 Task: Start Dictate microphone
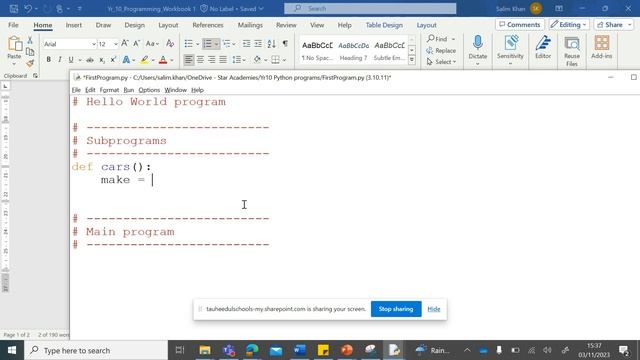coord(478,47)
